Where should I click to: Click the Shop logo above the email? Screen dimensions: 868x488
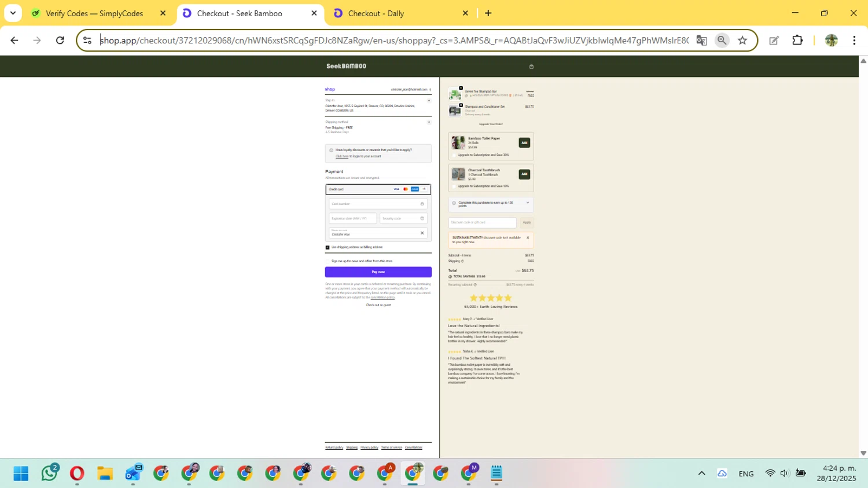[x=330, y=89]
